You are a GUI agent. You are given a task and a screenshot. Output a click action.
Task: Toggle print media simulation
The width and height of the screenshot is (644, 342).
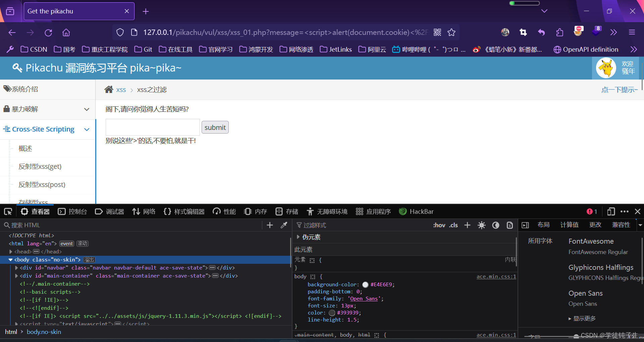point(510,225)
